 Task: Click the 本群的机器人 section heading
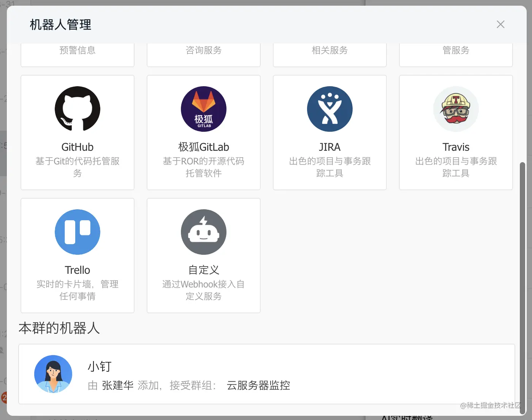[x=59, y=328]
